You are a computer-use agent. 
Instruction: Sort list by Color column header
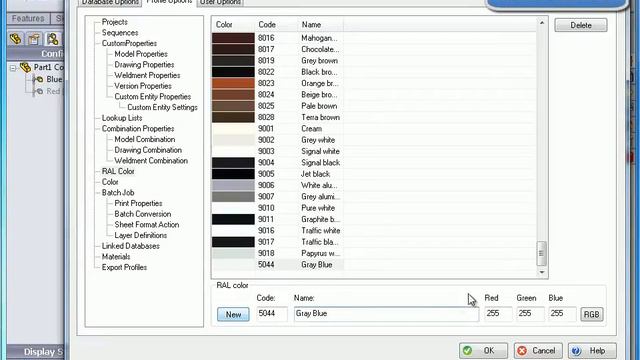[x=233, y=24]
